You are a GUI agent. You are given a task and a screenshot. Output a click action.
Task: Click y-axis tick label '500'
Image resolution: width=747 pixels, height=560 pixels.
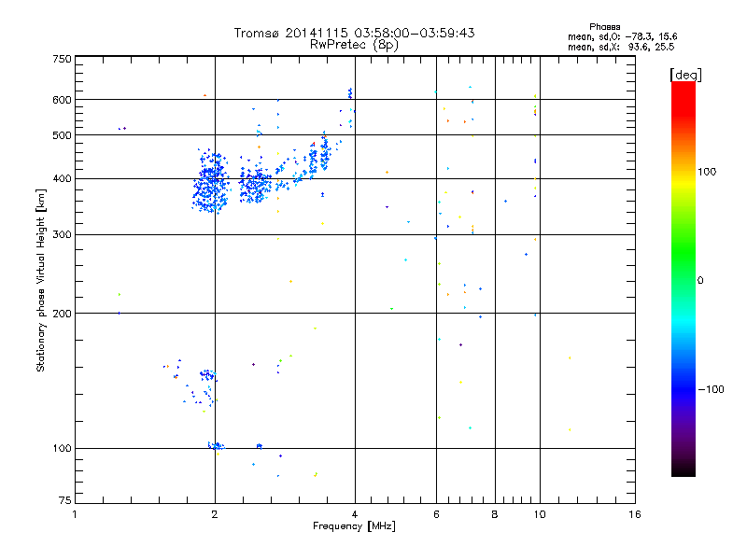click(x=62, y=135)
